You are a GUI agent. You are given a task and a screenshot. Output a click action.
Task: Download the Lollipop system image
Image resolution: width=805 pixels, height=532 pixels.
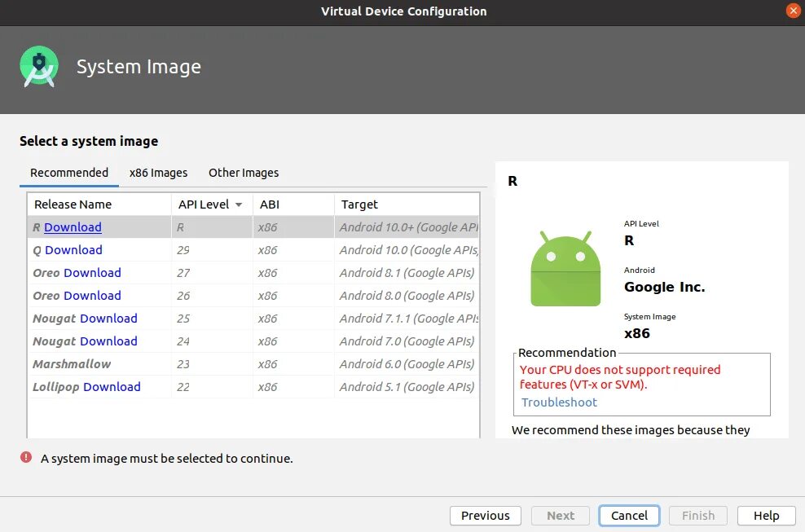pyautogui.click(x=112, y=387)
